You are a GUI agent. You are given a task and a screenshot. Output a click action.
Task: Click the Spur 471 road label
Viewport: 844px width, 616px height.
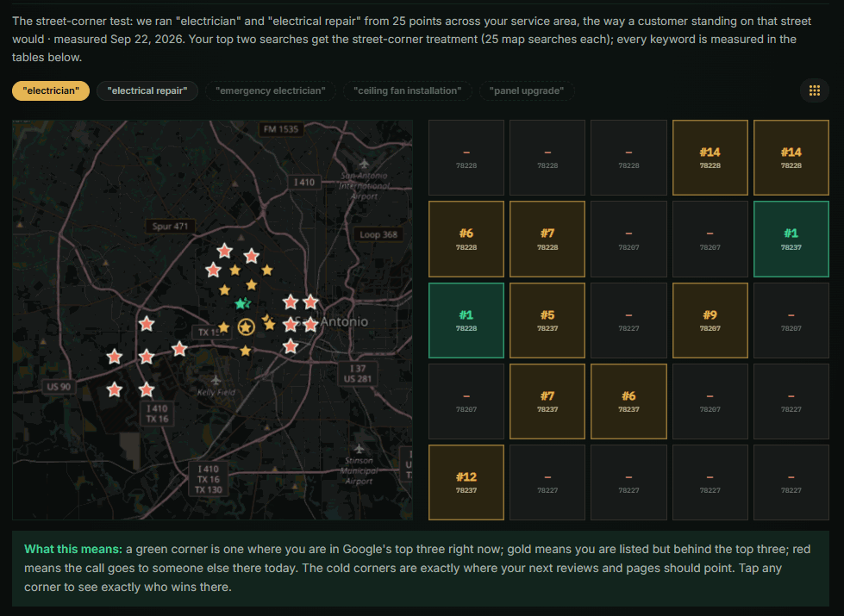coord(170,227)
